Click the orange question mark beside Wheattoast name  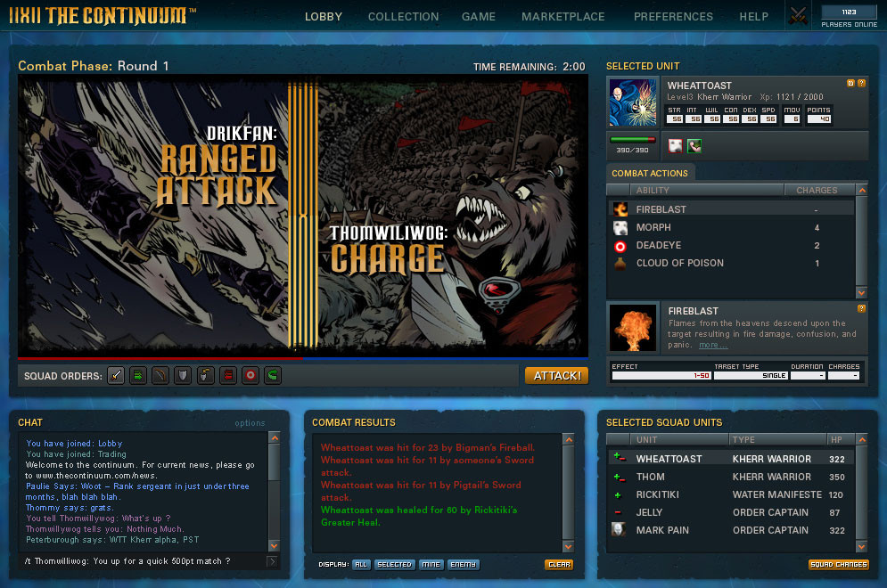coord(861,83)
